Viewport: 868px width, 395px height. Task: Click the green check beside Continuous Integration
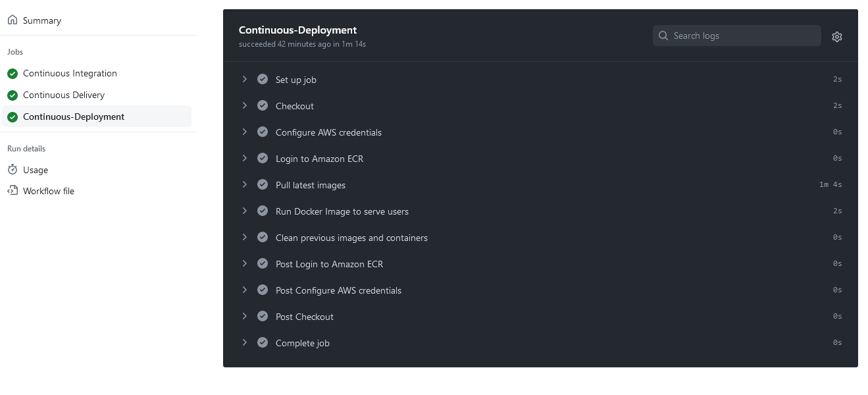pos(13,73)
